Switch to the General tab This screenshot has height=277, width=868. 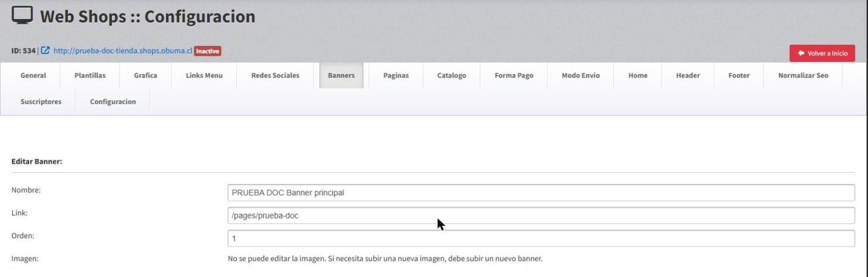coord(33,76)
